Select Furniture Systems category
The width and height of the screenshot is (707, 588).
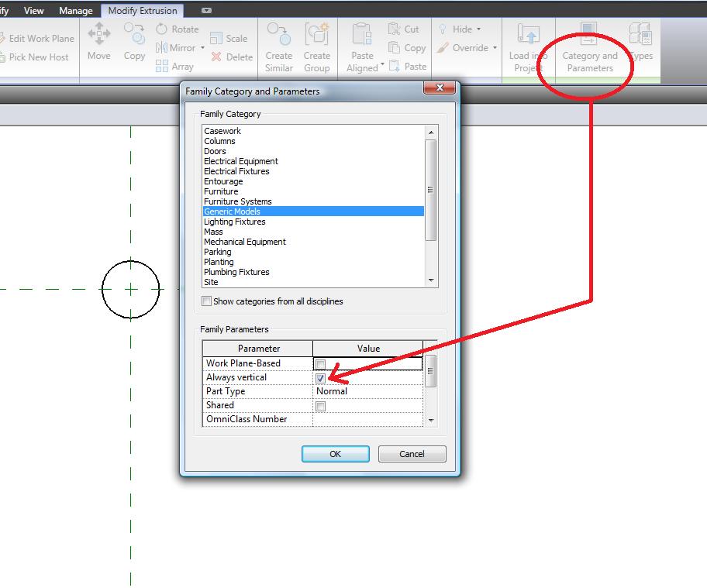point(313,201)
